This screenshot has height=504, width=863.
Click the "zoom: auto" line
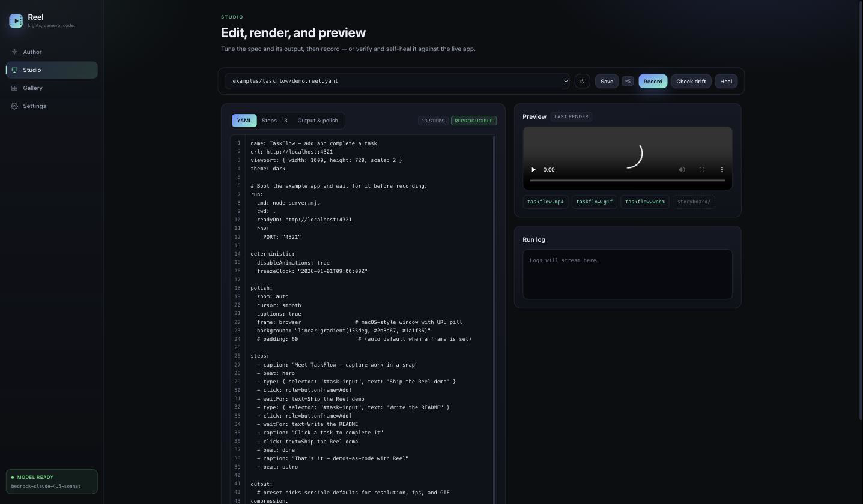[x=273, y=296]
